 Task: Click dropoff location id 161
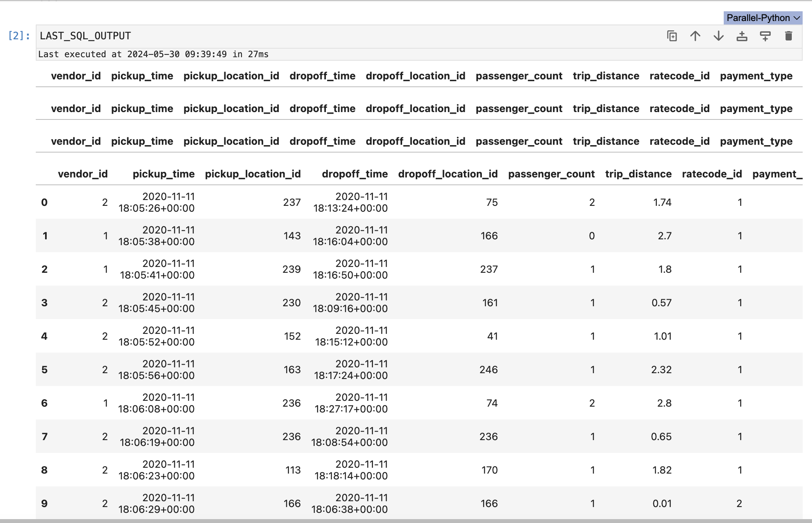[490, 303]
